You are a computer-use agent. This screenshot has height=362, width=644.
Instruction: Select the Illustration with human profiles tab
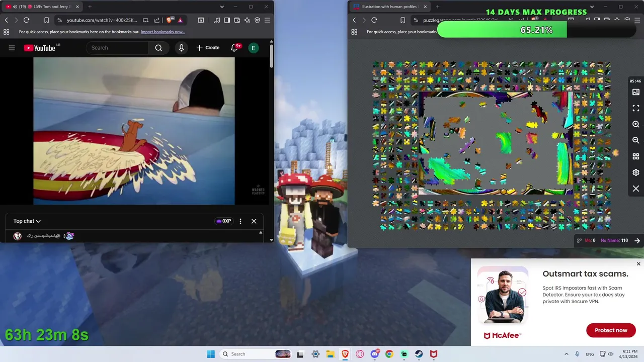click(x=390, y=7)
